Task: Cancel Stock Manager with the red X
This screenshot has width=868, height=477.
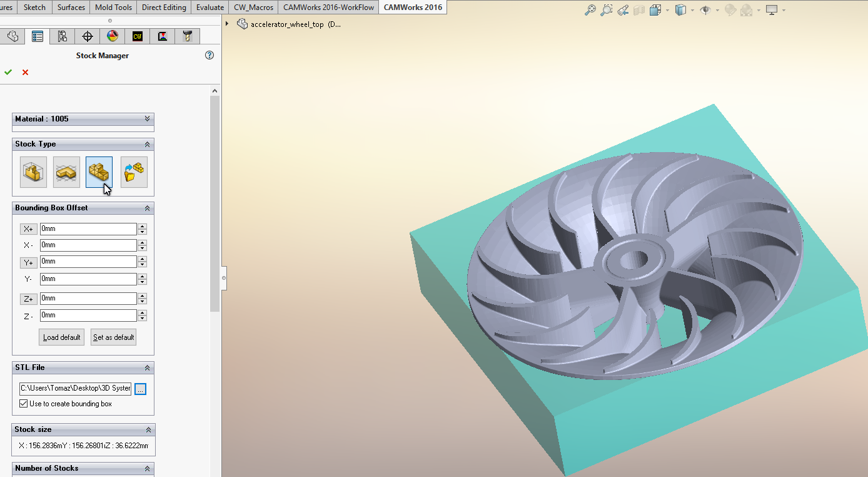Action: 26,72
